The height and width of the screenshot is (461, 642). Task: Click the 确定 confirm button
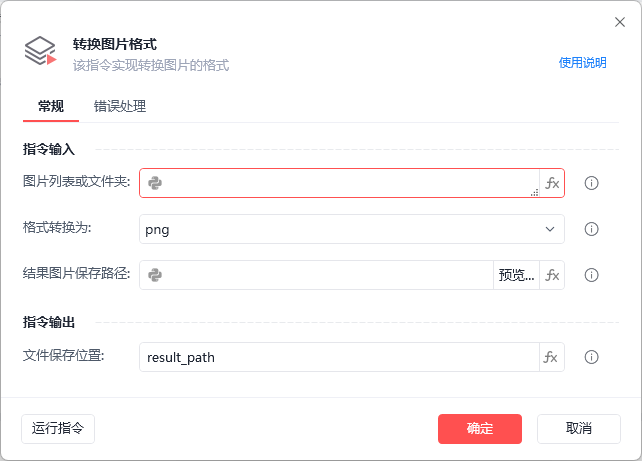[480, 429]
